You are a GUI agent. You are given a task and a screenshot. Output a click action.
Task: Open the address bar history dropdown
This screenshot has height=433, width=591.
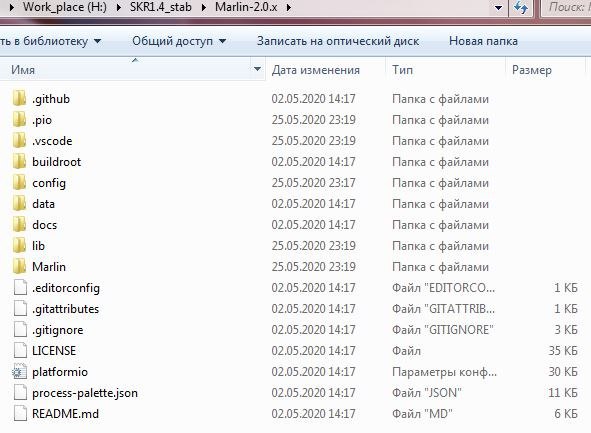pyautogui.click(x=498, y=8)
